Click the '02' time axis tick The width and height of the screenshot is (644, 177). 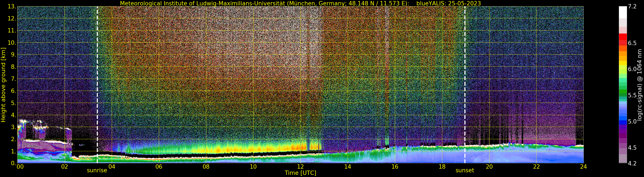65,167
